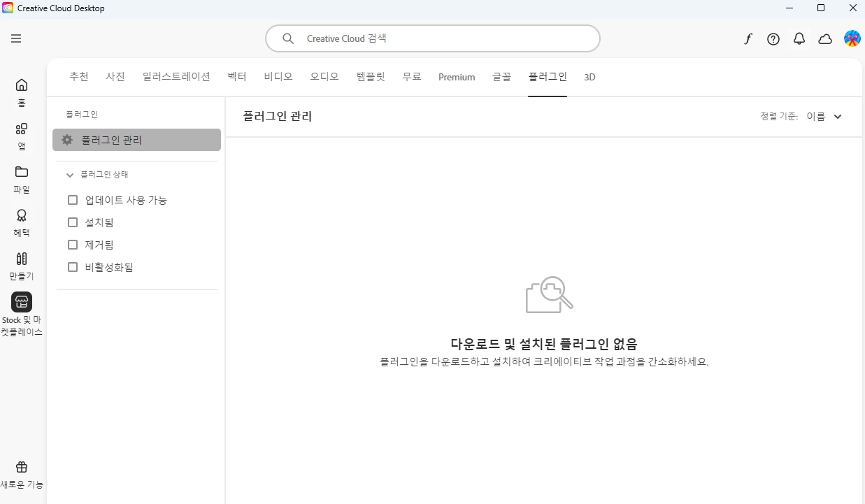The image size is (865, 504).
Task: Open 앱 section in sidebar
Action: [22, 136]
